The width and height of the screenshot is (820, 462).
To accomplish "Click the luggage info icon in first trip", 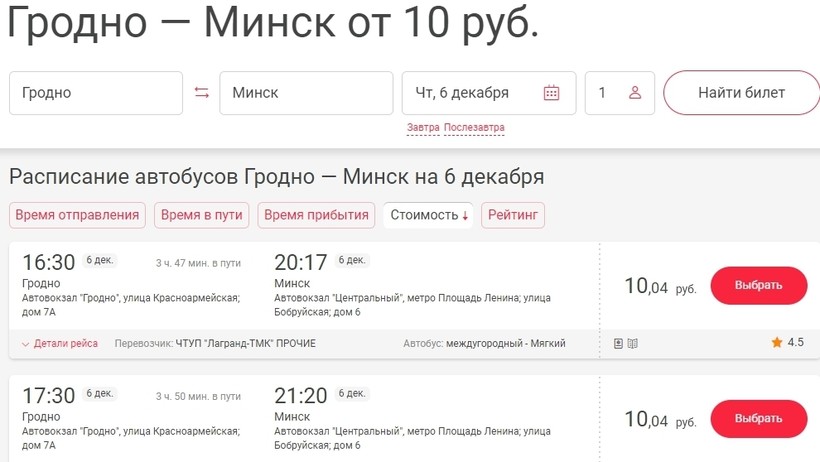I will [x=618, y=344].
